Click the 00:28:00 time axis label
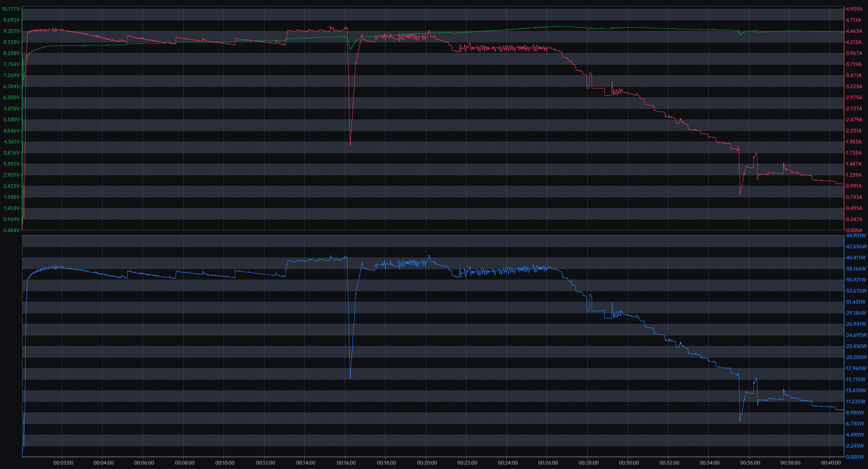The image size is (868, 469). coord(588,463)
